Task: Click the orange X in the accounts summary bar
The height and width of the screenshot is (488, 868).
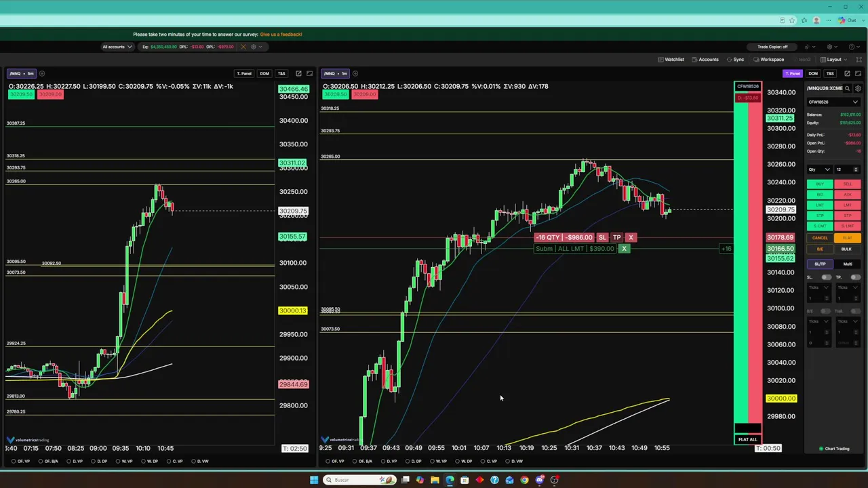Action: tap(243, 47)
